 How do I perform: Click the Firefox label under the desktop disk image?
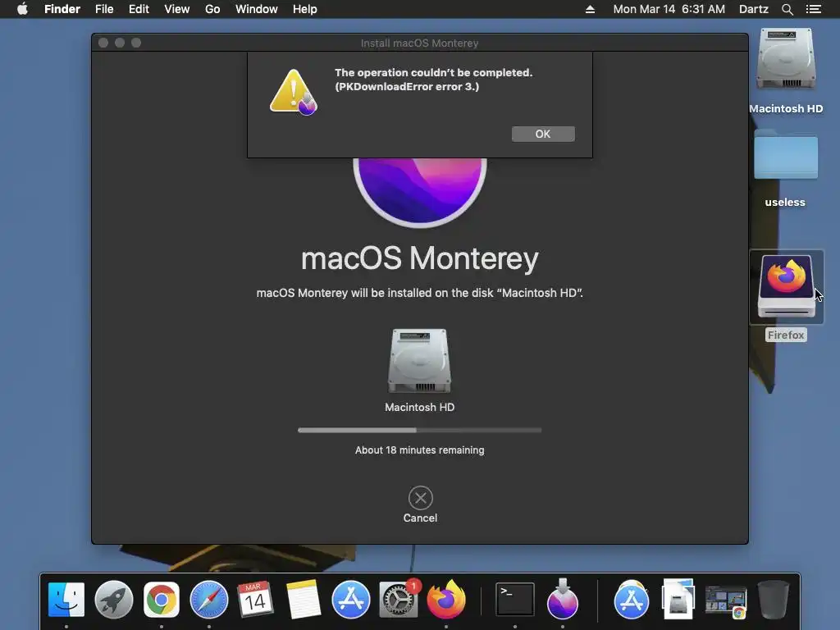click(x=786, y=336)
